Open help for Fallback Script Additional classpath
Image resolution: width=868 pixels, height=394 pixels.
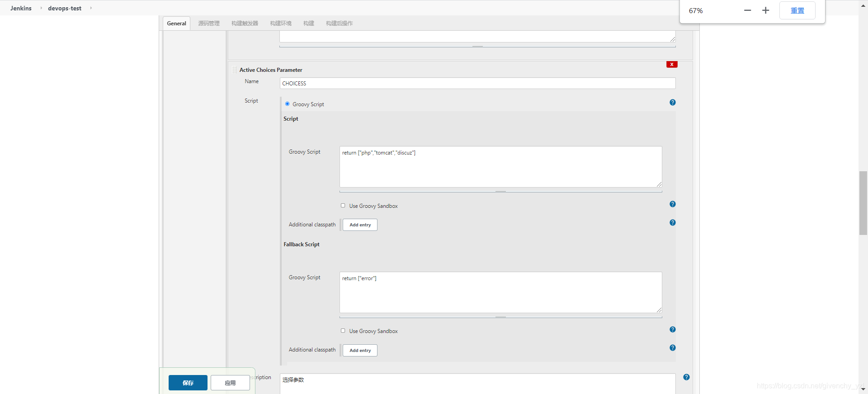[673, 348]
